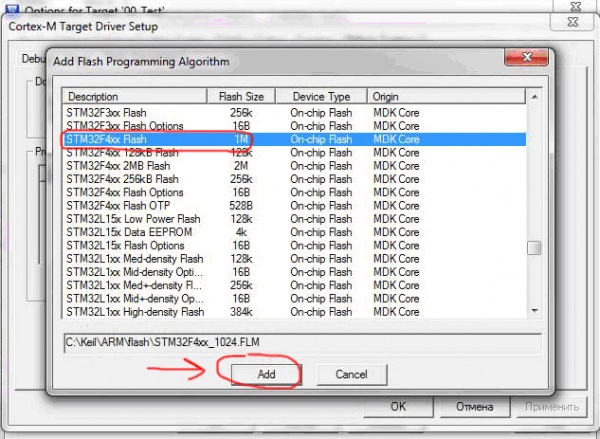The height and width of the screenshot is (439, 600).
Task: Click the Add button
Action: point(266,374)
